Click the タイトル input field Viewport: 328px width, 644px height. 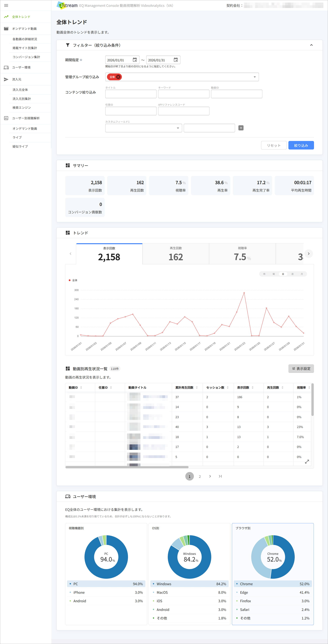coord(131,94)
